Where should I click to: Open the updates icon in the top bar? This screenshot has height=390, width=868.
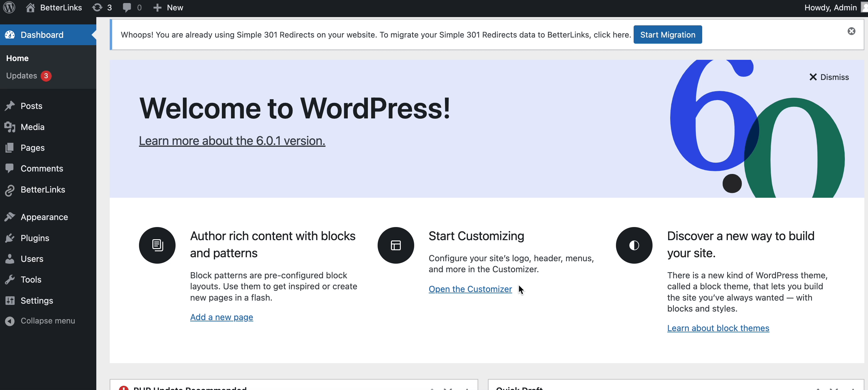tap(98, 7)
